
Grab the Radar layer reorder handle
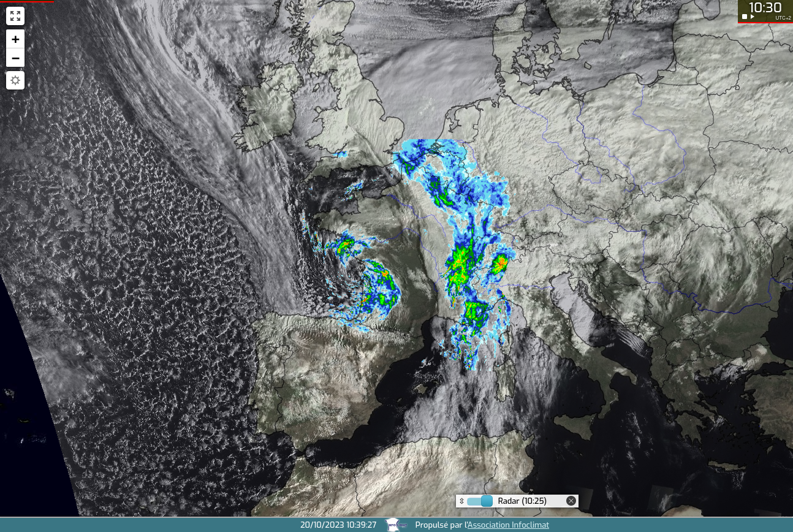[x=461, y=501]
